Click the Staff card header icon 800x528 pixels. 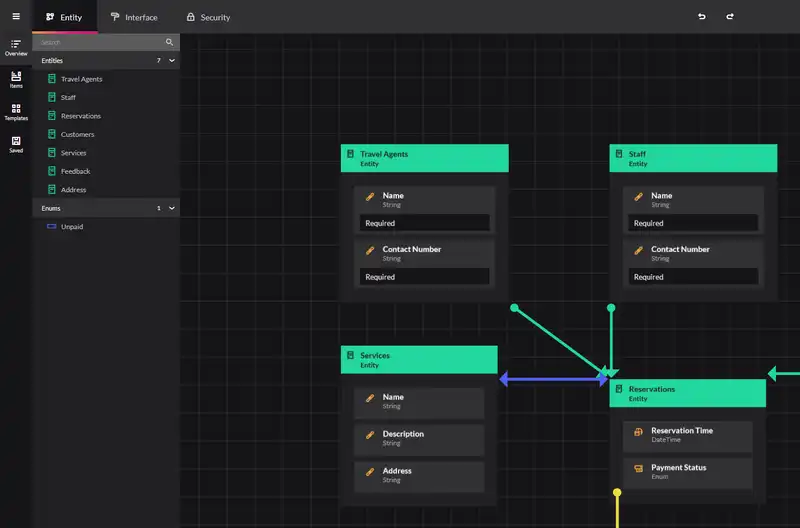[619, 154]
